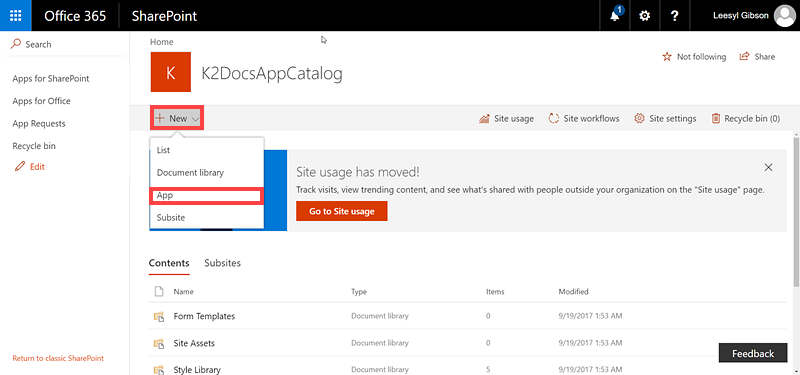Expand the New dropdown button
Screen dimensions: 800x375
click(177, 118)
